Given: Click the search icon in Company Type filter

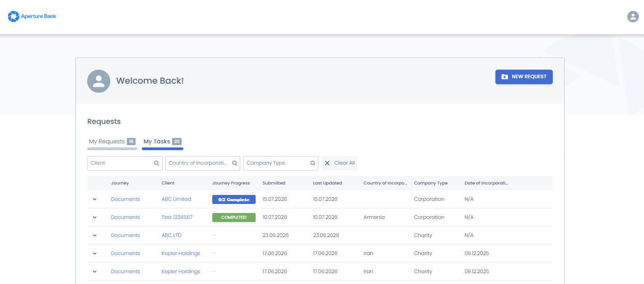Looking at the screenshot, I should (313, 163).
